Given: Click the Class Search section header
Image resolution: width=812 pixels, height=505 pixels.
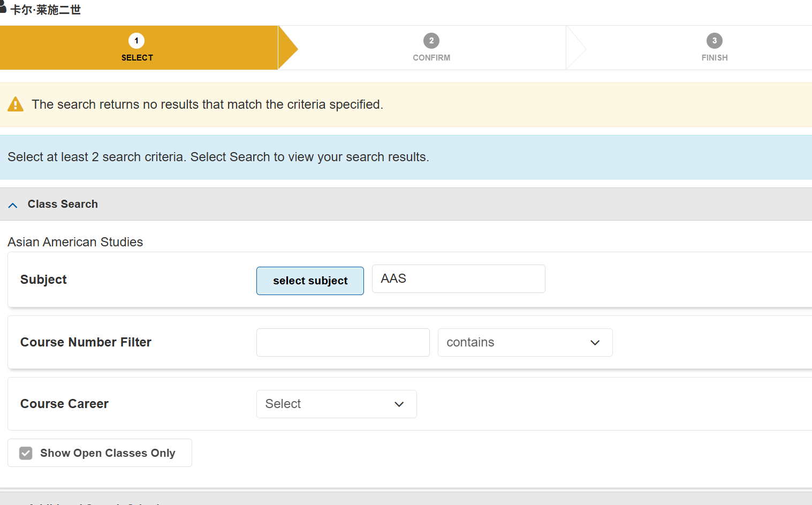Looking at the screenshot, I should pos(63,204).
